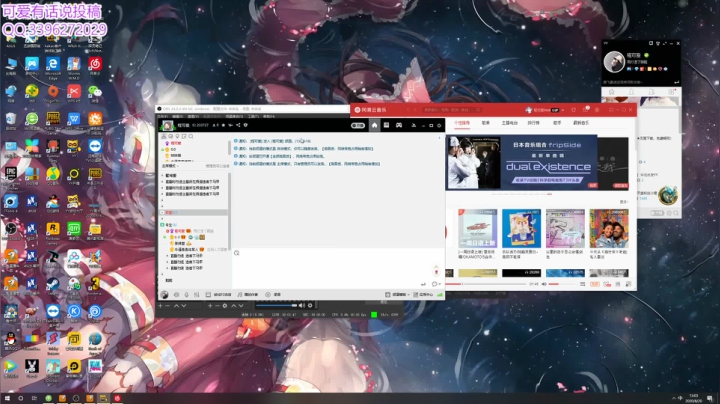The width and height of the screenshot is (720, 404).
Task: Open the NetEase messages mail icon
Action: click(x=585, y=110)
